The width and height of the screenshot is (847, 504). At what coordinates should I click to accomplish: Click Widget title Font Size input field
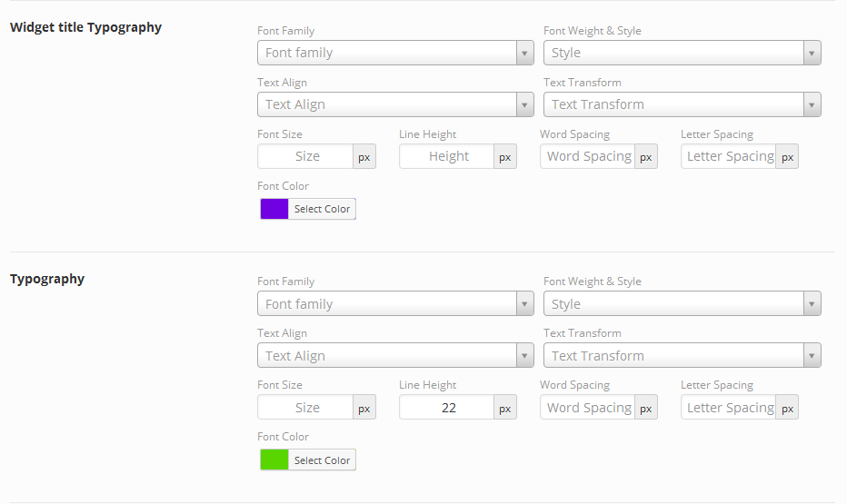pyautogui.click(x=305, y=156)
